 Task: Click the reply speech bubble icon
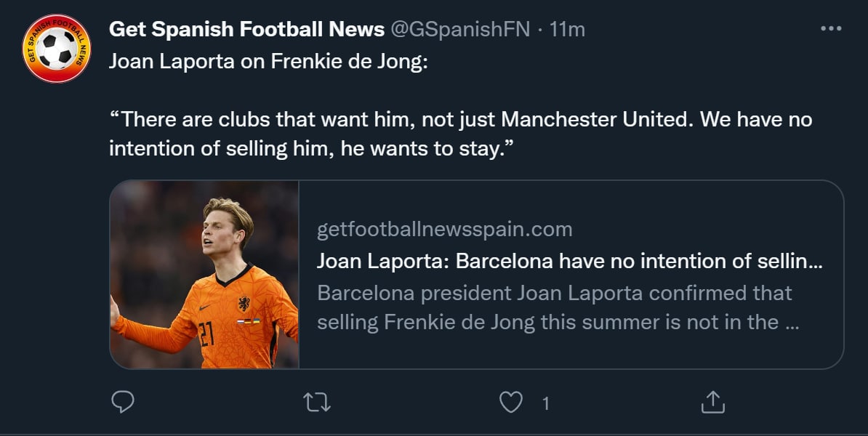tap(122, 402)
